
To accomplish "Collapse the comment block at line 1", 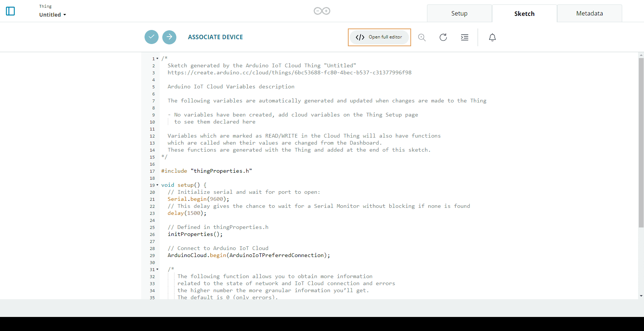I will coord(157,58).
